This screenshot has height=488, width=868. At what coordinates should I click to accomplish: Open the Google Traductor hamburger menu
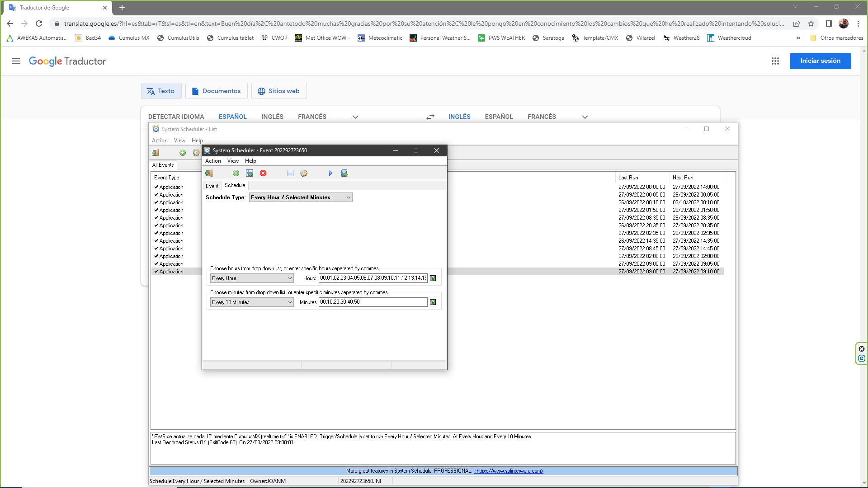point(16,61)
